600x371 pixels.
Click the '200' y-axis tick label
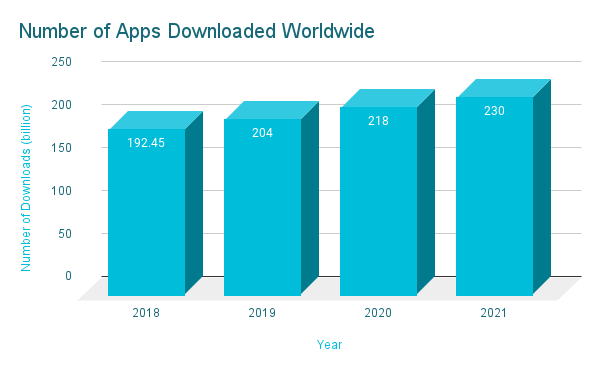[x=62, y=104]
